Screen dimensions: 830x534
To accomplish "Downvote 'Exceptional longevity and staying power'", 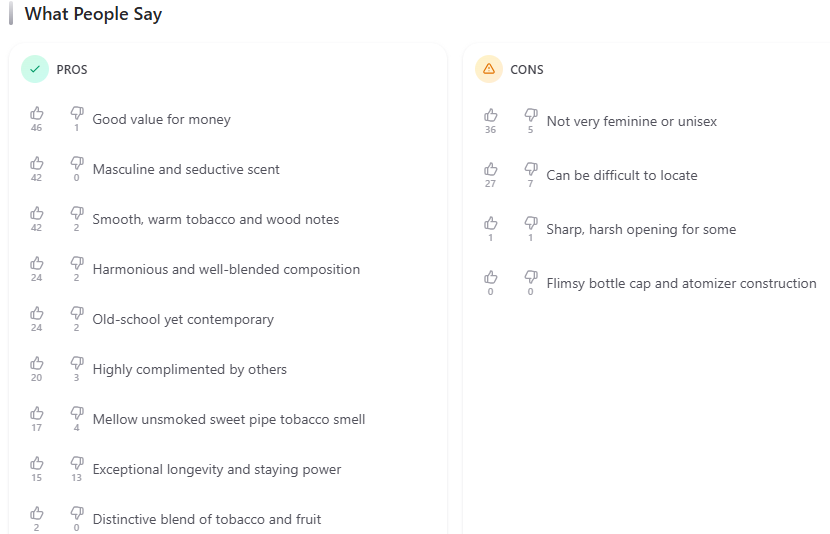I will (x=77, y=463).
